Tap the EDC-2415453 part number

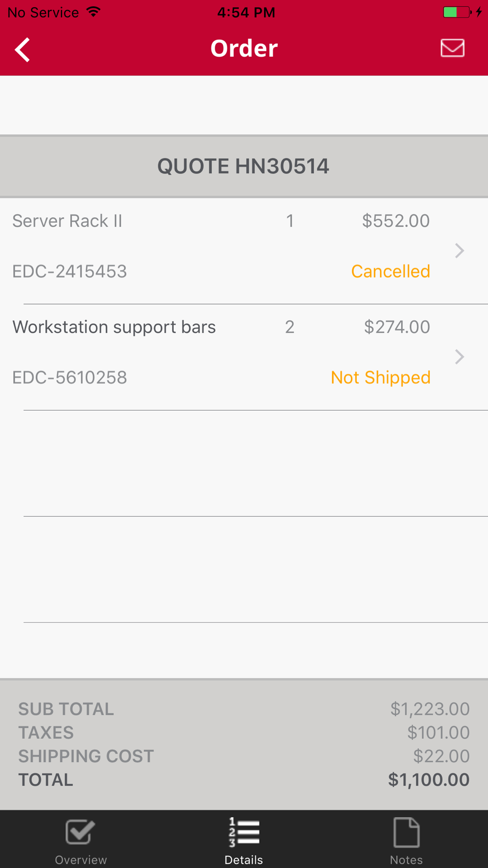(70, 271)
